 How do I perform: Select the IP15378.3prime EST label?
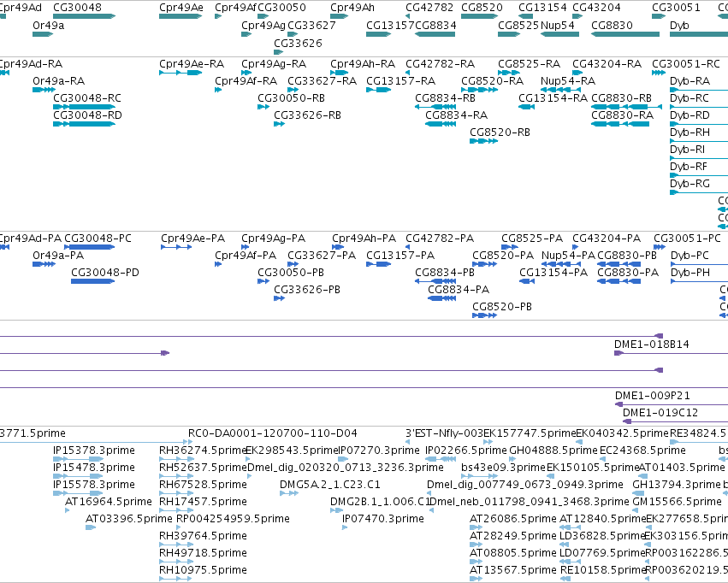point(94,450)
